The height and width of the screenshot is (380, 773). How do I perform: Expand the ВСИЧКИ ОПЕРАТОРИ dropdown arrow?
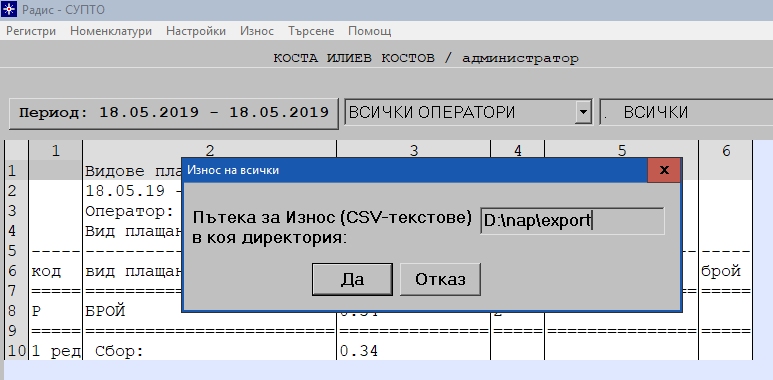(583, 112)
